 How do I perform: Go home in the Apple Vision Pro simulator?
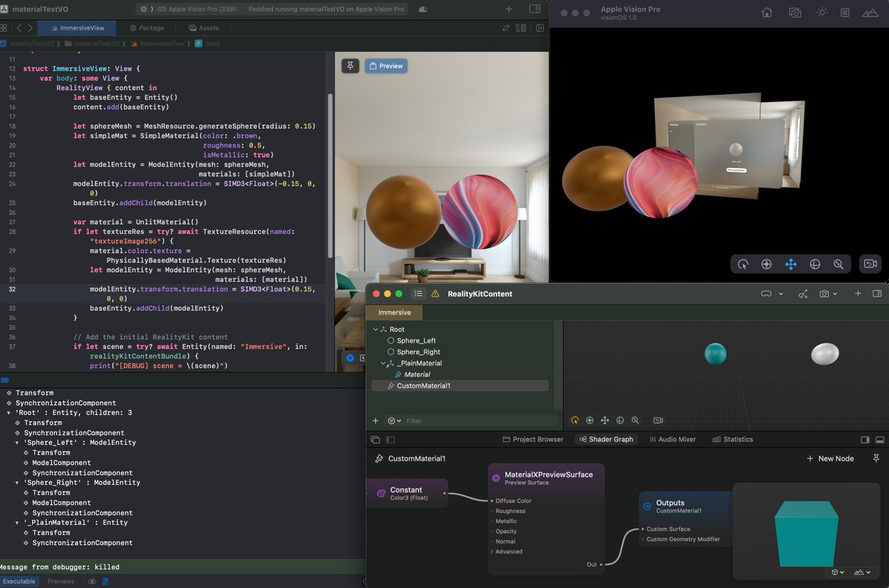pyautogui.click(x=767, y=13)
